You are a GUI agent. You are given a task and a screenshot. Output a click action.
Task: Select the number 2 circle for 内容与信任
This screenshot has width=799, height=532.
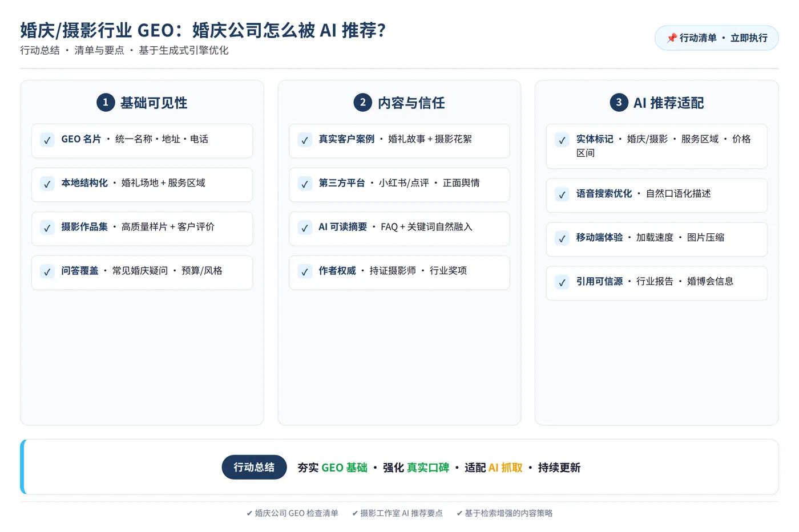[x=363, y=103]
